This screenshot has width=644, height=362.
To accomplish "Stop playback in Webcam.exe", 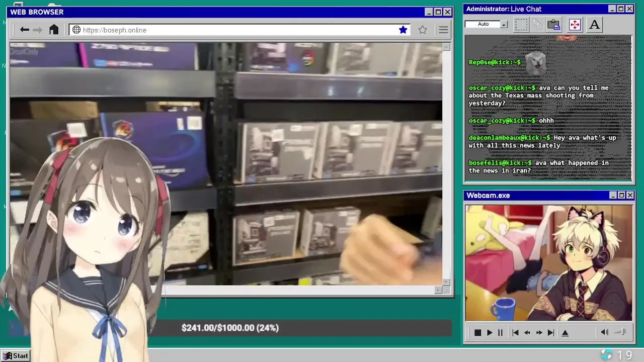I will pyautogui.click(x=477, y=332).
